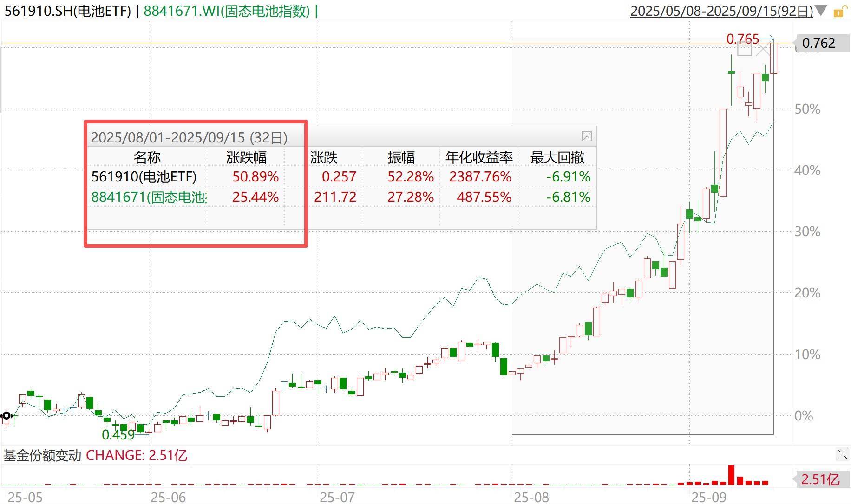The width and height of the screenshot is (851, 504).
Task: Select the 561910.SH(电池ETF) title label
Action: pyautogui.click(x=68, y=11)
